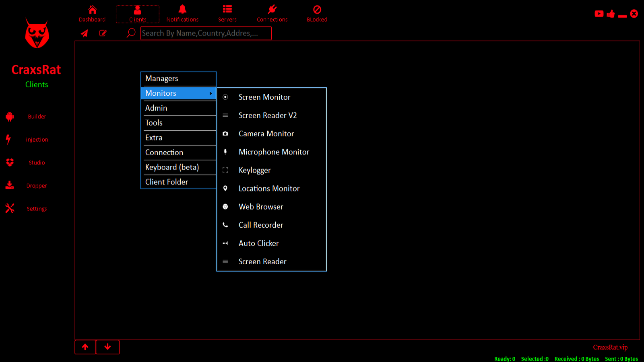The image size is (644, 362).
Task: Select Microphone Monitor entry
Action: pyautogui.click(x=271, y=152)
